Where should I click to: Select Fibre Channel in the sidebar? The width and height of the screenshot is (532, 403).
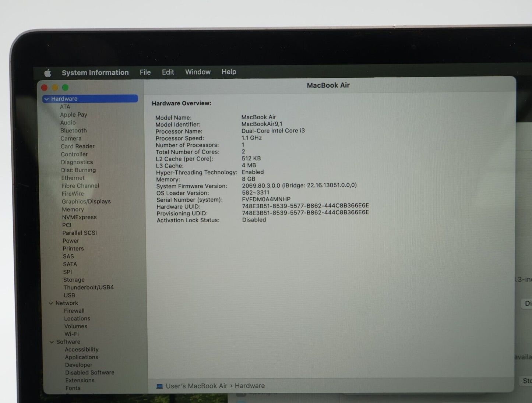click(80, 186)
